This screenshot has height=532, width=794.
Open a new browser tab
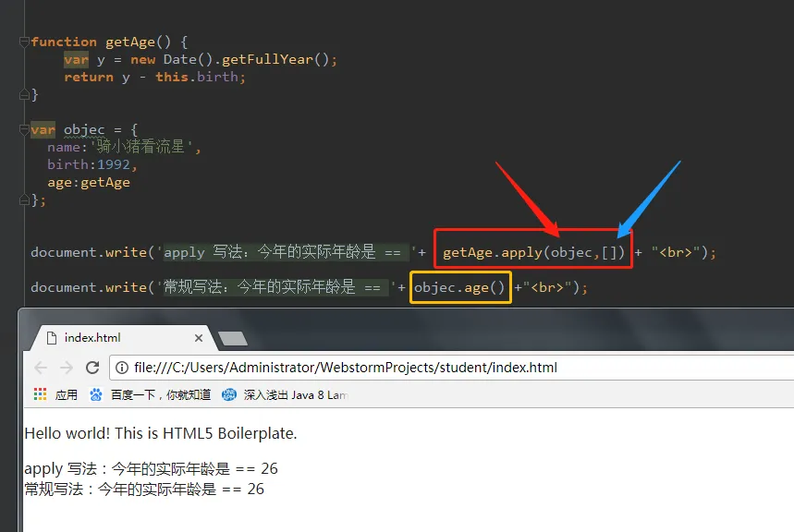(x=232, y=339)
